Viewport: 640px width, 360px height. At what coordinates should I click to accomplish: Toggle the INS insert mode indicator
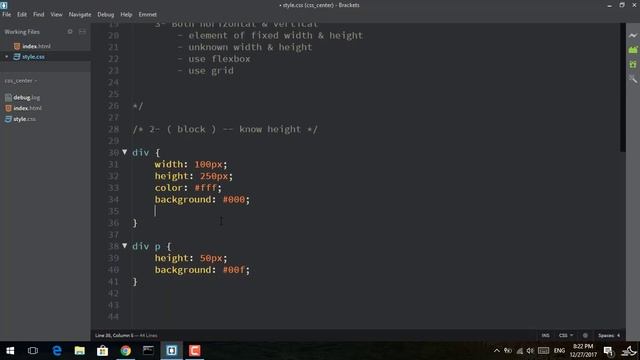click(x=545, y=336)
